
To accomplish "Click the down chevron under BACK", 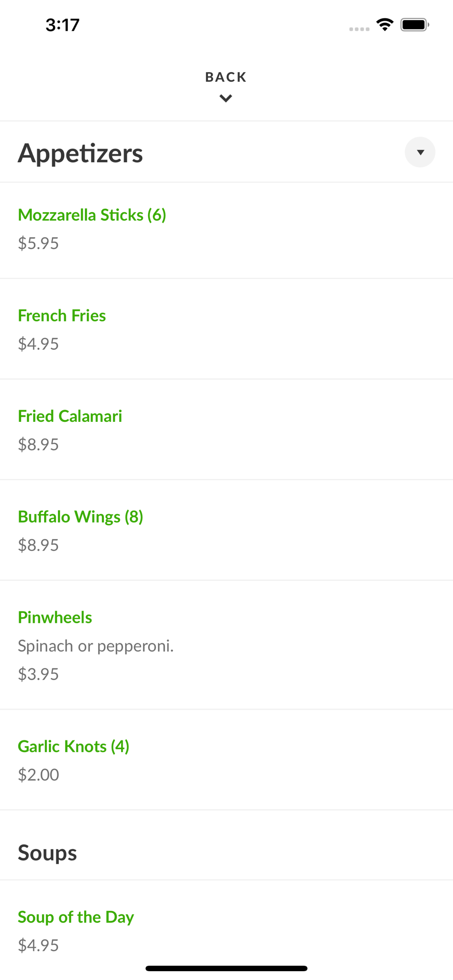I will click(226, 98).
